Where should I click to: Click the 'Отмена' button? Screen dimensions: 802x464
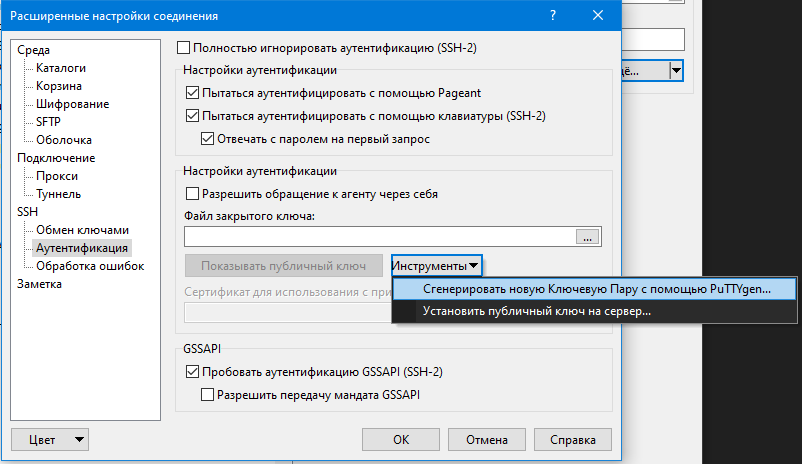click(486, 439)
